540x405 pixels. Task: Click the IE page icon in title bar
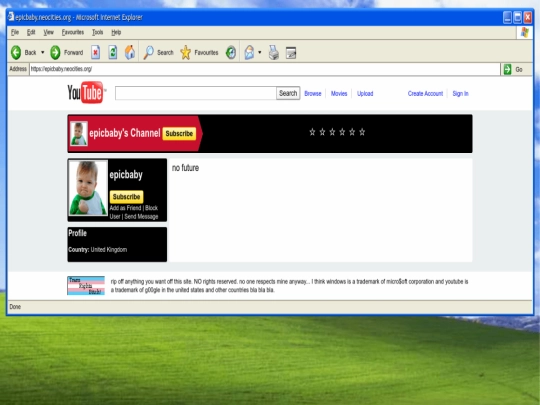(x=11, y=17)
